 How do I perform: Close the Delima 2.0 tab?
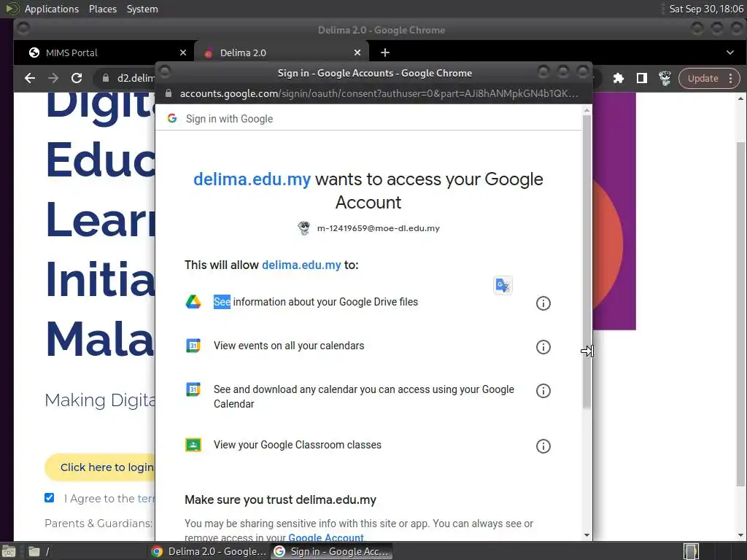point(357,52)
